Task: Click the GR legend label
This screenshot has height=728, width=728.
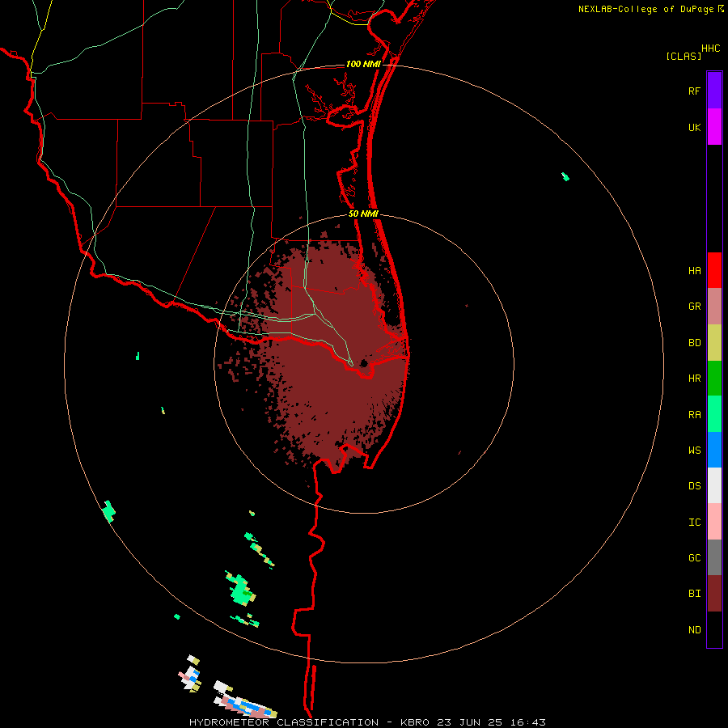Action: pyautogui.click(x=694, y=307)
